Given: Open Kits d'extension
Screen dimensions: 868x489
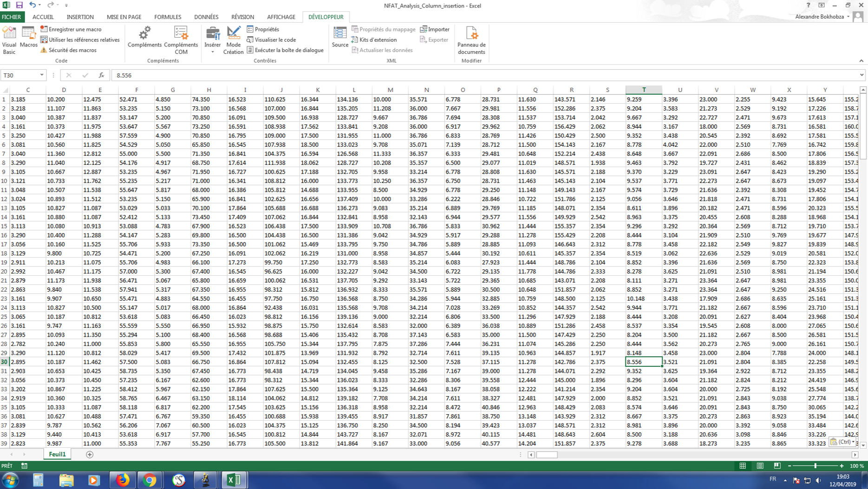Looking at the screenshot, I should (x=374, y=40).
